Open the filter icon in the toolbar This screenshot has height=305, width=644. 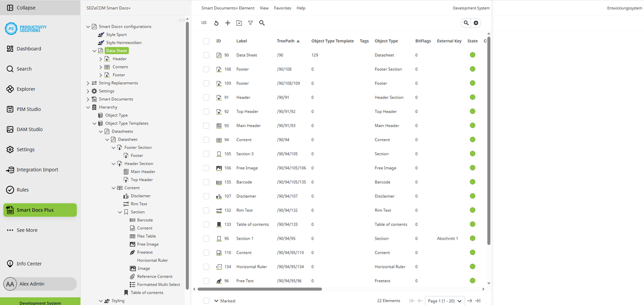tap(250, 23)
